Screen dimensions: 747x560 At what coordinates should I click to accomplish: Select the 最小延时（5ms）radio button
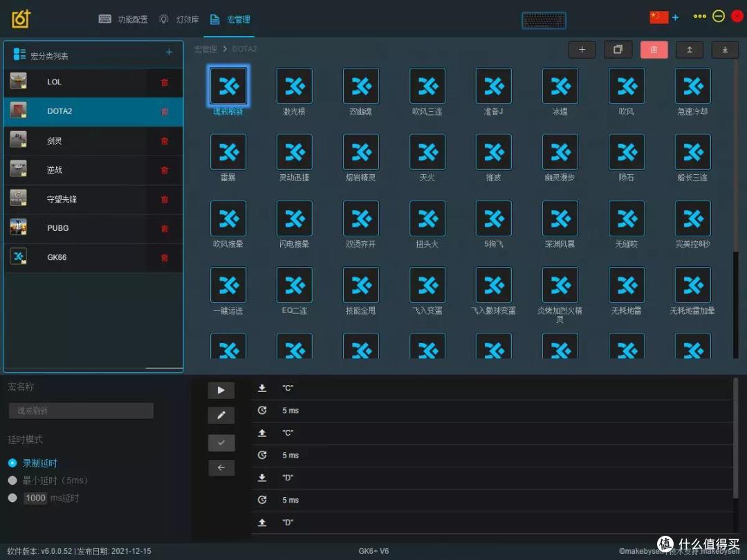pyautogui.click(x=13, y=480)
